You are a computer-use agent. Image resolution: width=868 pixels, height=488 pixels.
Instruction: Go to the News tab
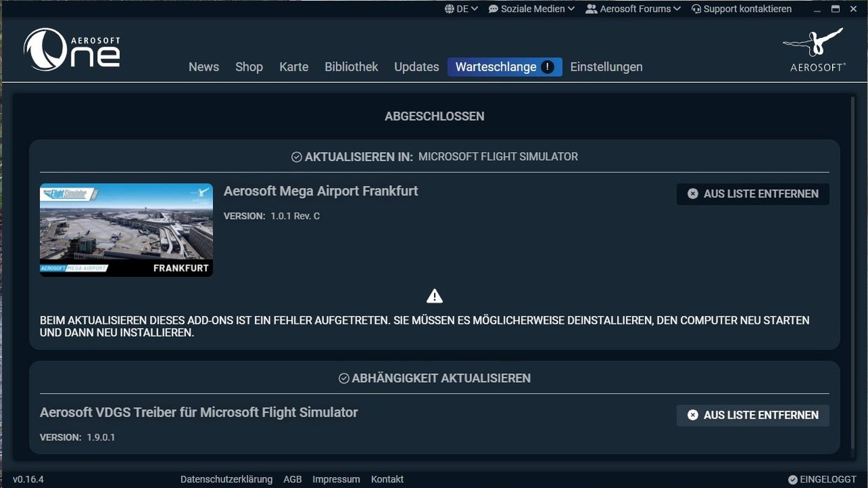(x=203, y=67)
